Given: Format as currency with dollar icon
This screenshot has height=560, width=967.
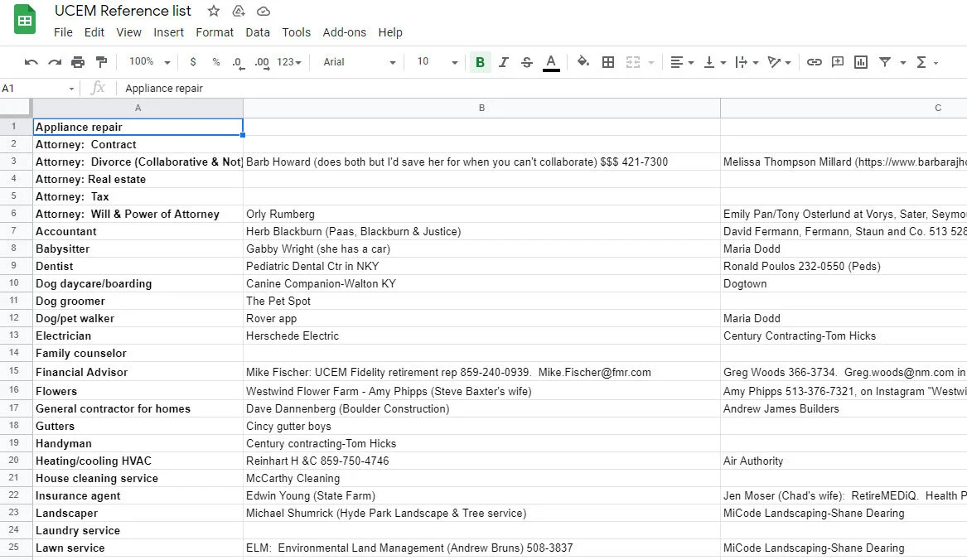Looking at the screenshot, I should click(x=193, y=61).
